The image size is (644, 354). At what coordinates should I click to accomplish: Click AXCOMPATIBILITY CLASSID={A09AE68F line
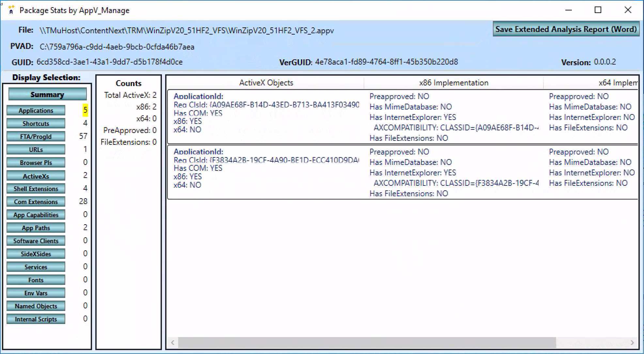coord(456,128)
